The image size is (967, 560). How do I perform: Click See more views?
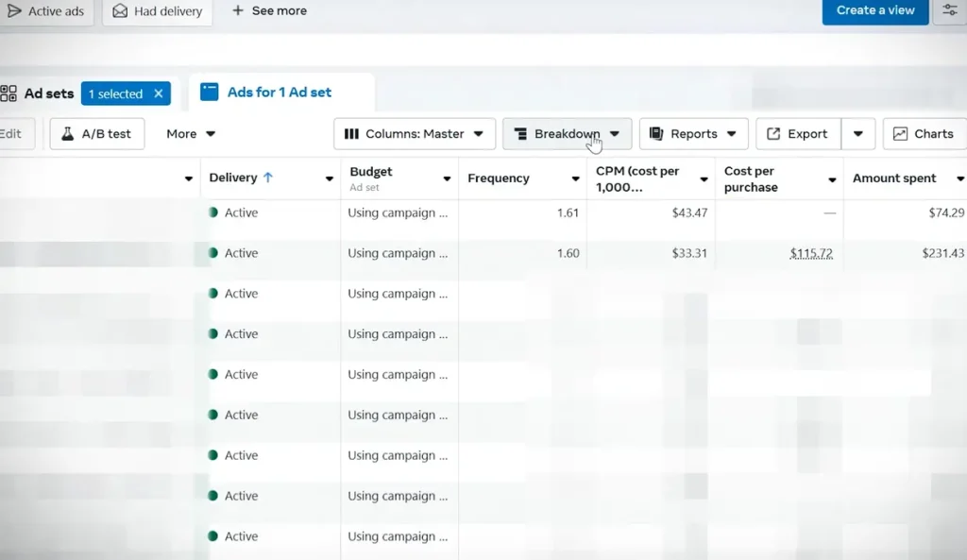click(269, 10)
